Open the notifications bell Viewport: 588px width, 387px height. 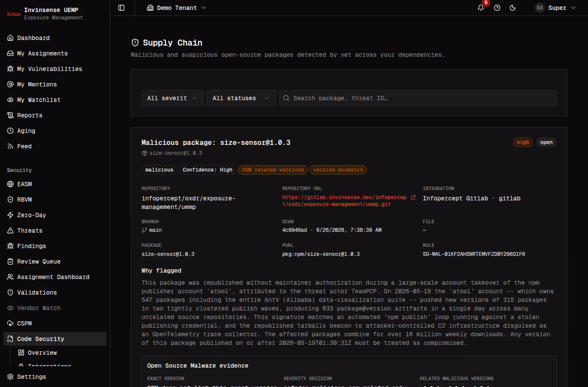click(x=481, y=8)
